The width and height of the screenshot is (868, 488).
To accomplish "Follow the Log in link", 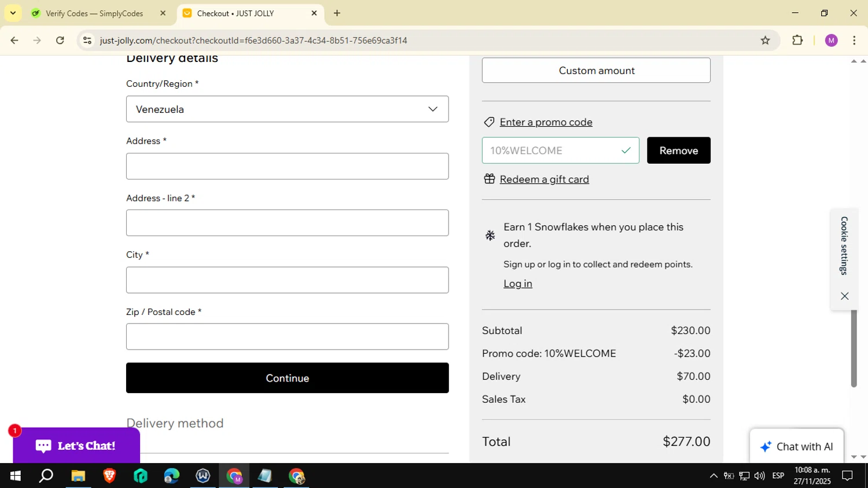I will [x=517, y=284].
